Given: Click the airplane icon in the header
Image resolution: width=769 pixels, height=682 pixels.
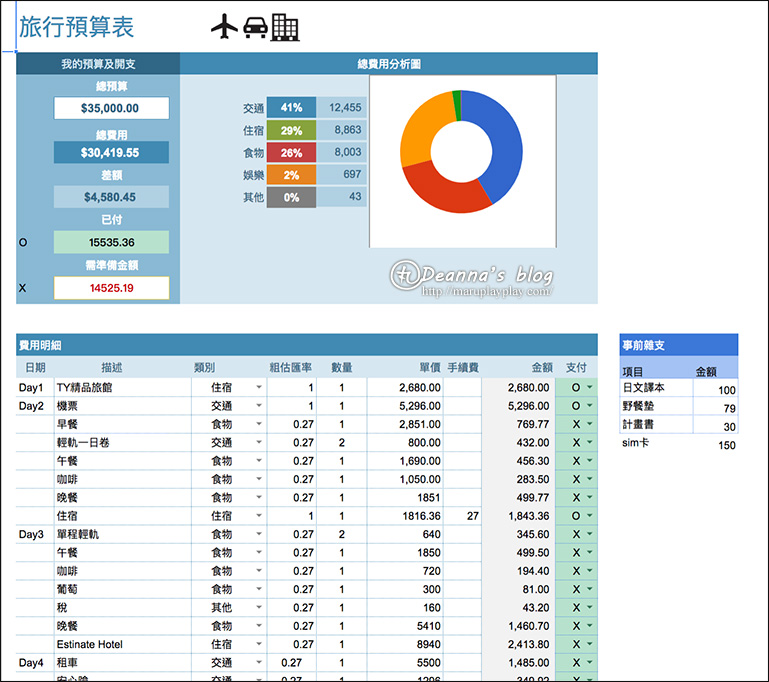Looking at the screenshot, I should click(x=224, y=26).
